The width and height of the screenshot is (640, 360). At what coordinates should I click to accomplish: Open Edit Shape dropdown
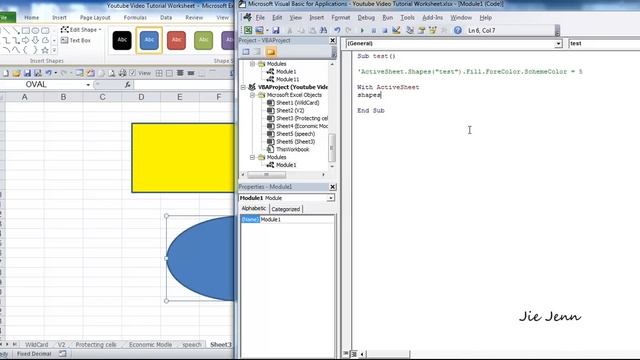coord(81,30)
